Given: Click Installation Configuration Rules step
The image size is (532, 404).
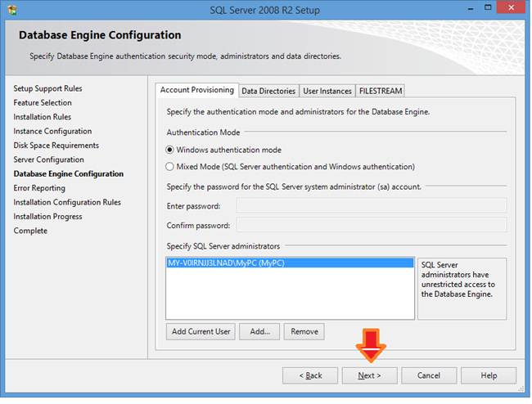Looking at the screenshot, I should coord(67,202).
